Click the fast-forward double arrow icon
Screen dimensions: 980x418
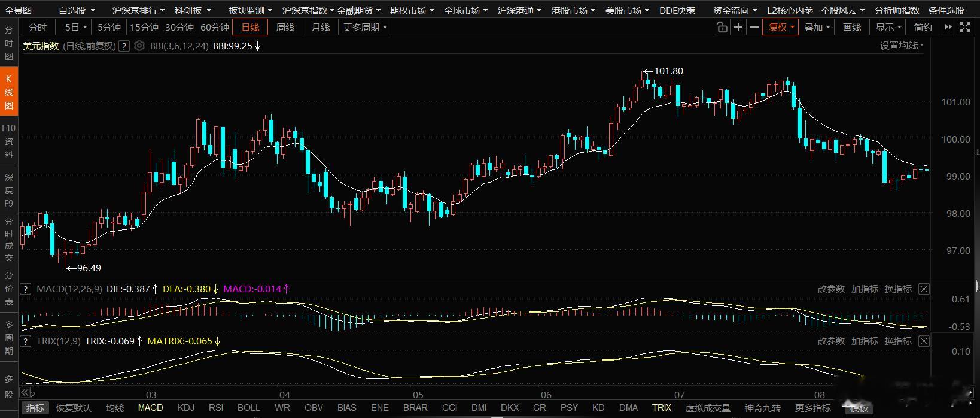click(x=948, y=27)
